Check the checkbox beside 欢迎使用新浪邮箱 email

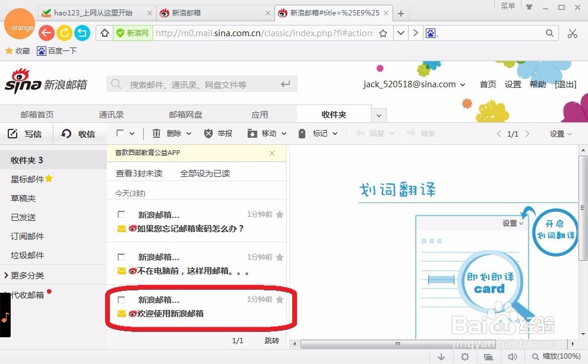[121, 299]
